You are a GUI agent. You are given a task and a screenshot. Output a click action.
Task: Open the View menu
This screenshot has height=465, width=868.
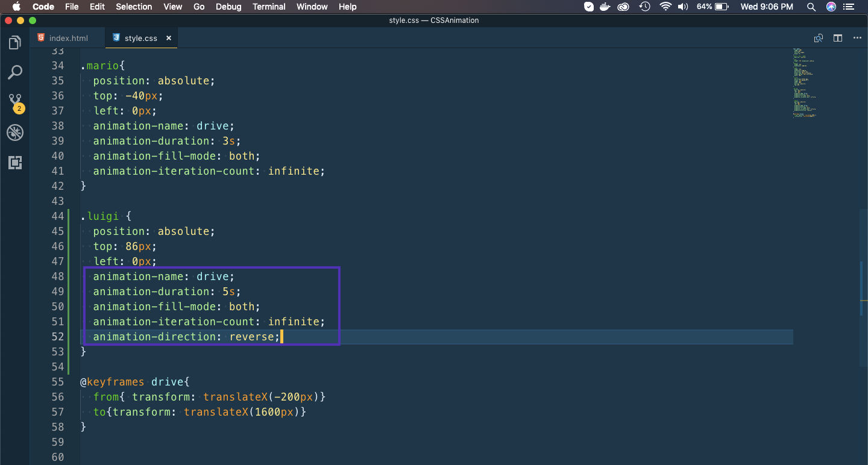[173, 7]
